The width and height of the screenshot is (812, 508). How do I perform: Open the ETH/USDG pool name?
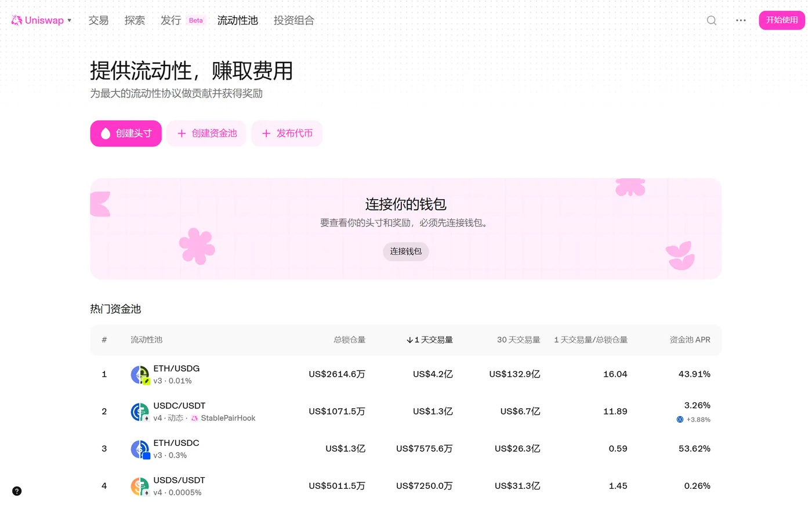[176, 369]
